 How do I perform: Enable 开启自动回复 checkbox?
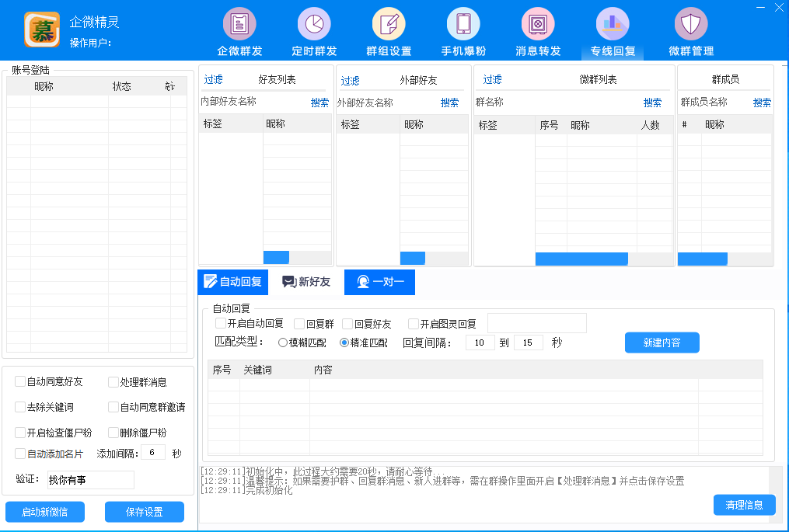tap(221, 323)
